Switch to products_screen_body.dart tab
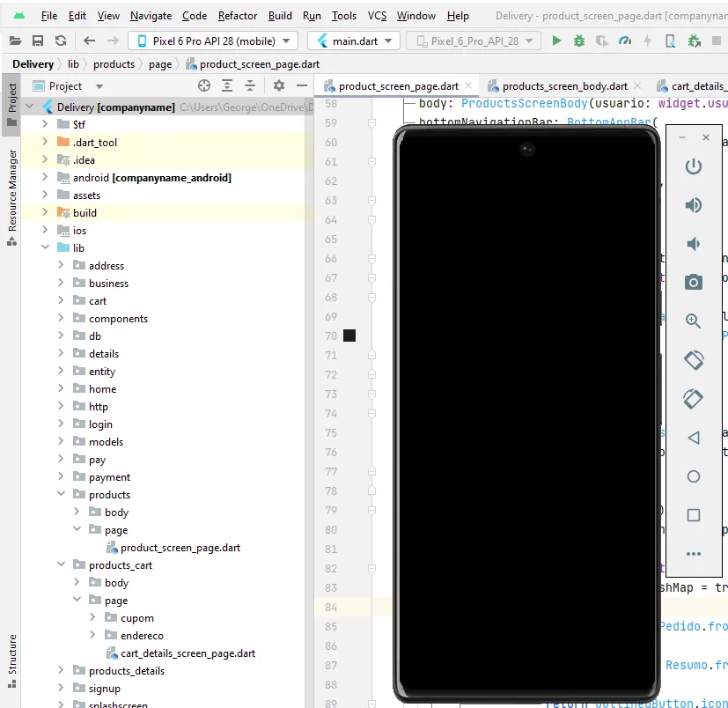This screenshot has width=728, height=708. (x=564, y=86)
